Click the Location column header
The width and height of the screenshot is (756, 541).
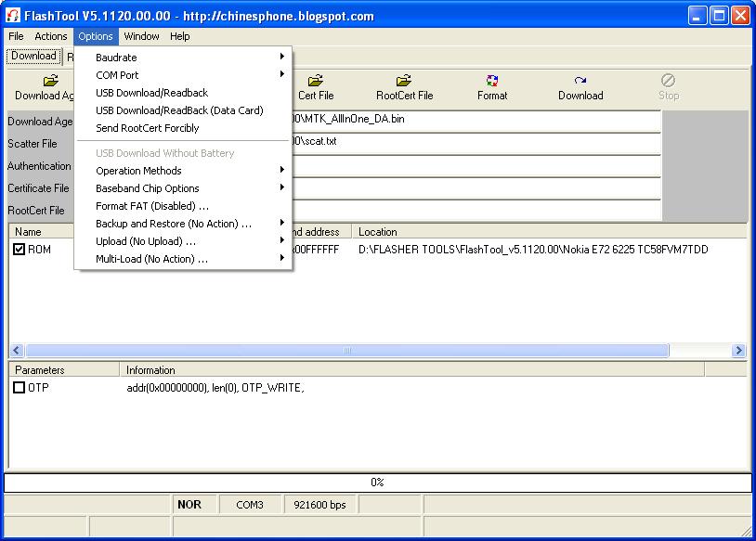549,232
